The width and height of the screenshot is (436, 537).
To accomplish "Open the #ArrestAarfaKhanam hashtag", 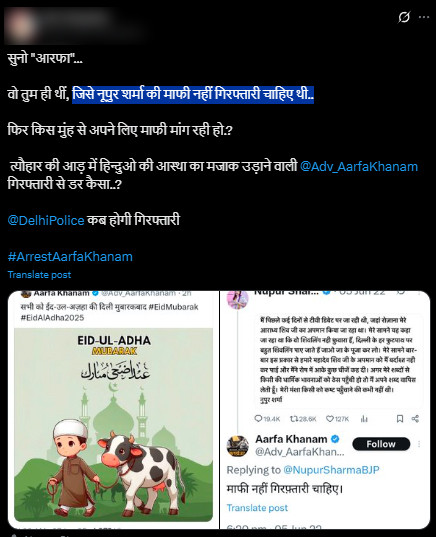I will pos(70,257).
